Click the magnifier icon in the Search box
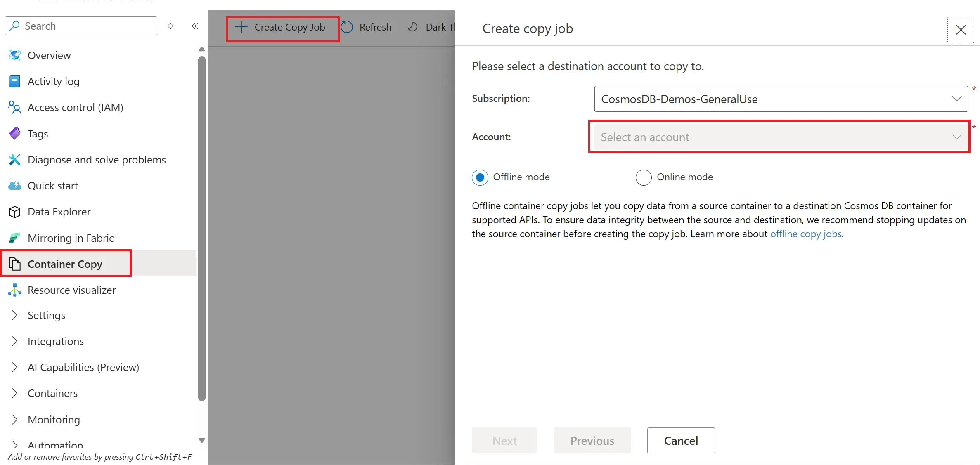This screenshot has width=980, height=465. tap(15, 26)
